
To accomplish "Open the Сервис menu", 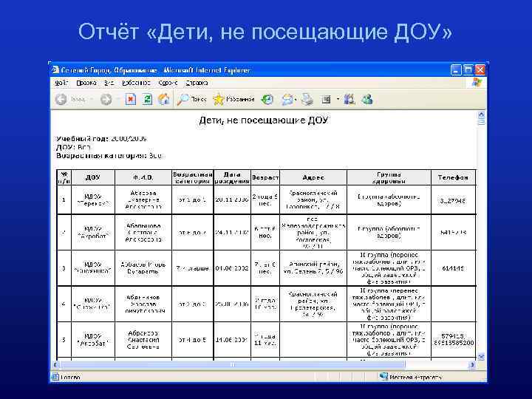I will coord(168,83).
